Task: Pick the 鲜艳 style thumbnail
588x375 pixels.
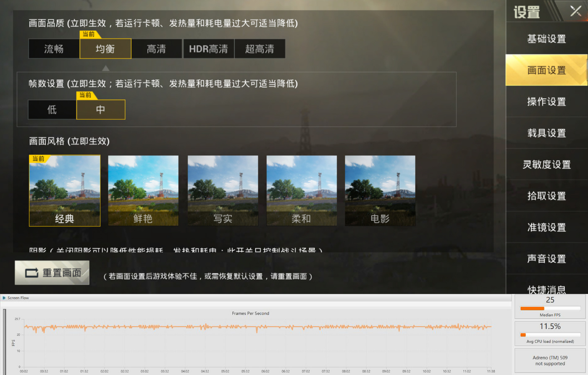Action: tap(143, 191)
